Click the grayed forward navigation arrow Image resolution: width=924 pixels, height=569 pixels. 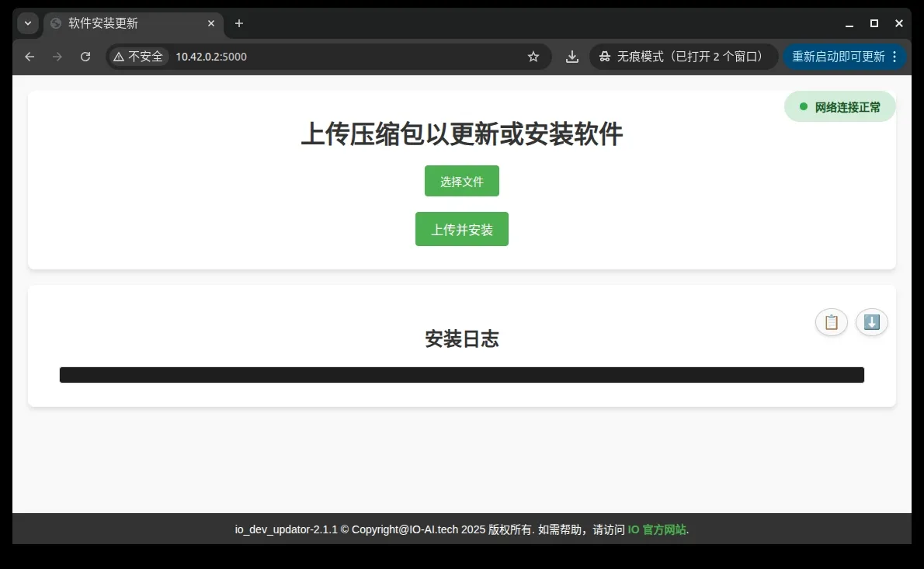click(x=57, y=57)
